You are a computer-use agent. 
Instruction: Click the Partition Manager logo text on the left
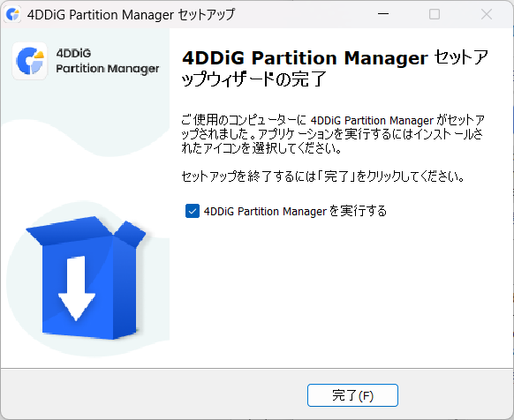pyautogui.click(x=108, y=69)
